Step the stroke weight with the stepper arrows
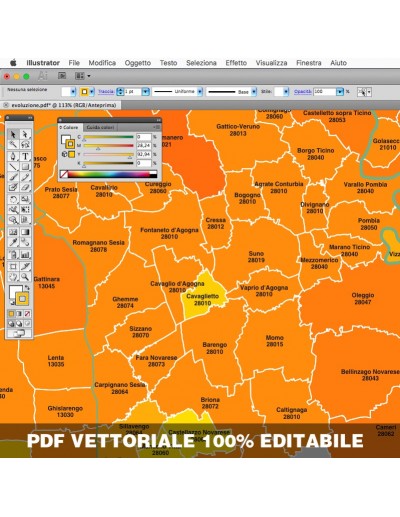The width and height of the screenshot is (400, 517). pyautogui.click(x=120, y=92)
